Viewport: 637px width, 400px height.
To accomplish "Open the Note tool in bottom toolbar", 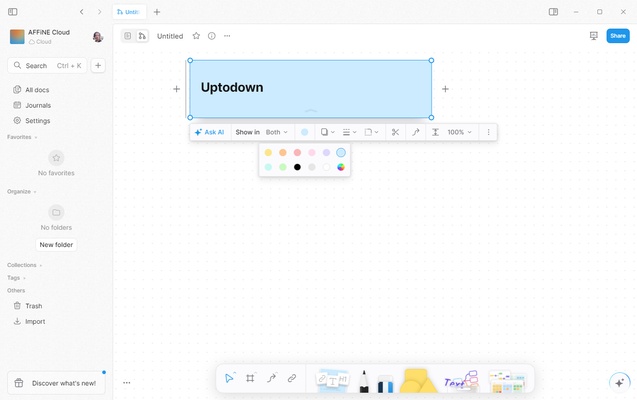I will coord(332,381).
